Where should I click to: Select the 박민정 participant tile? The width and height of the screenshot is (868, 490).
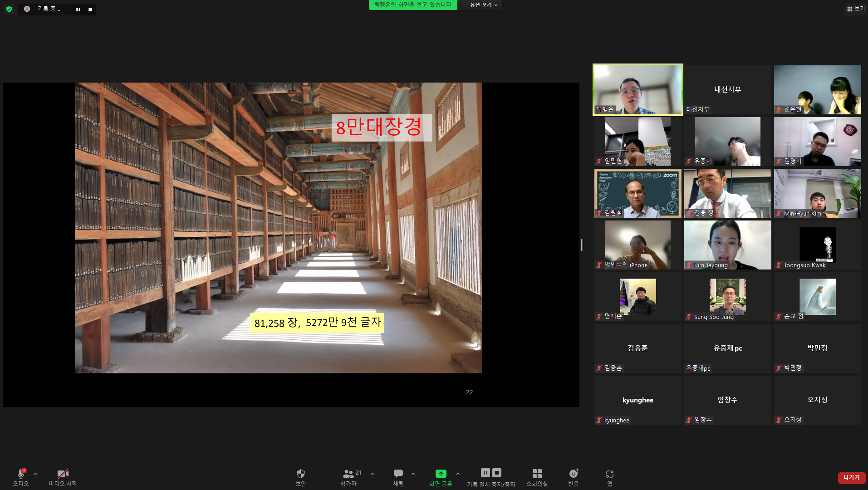(x=818, y=348)
